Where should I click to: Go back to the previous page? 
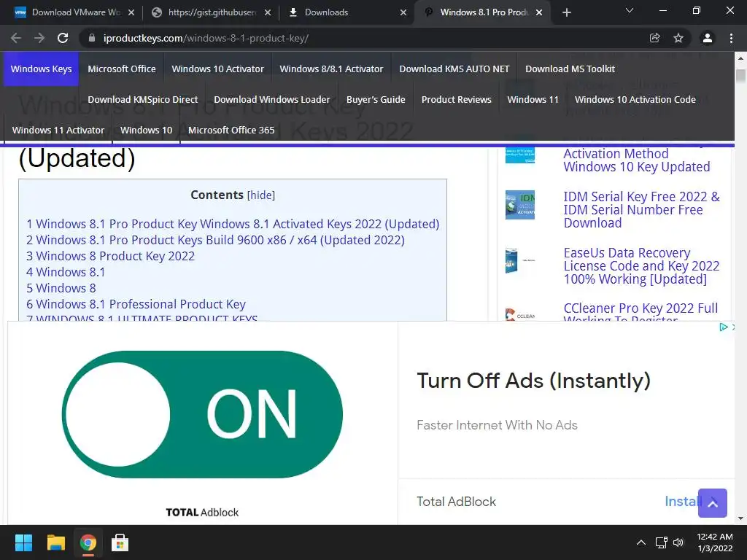(x=16, y=38)
